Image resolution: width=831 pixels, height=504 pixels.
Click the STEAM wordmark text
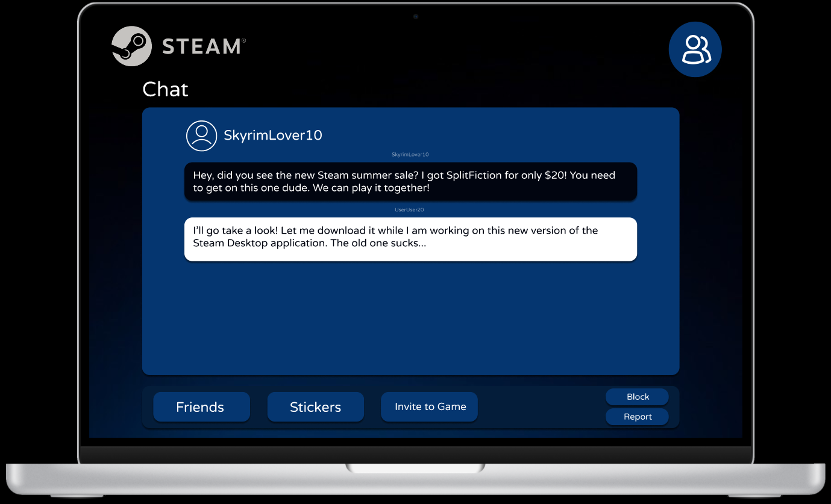[x=204, y=46]
